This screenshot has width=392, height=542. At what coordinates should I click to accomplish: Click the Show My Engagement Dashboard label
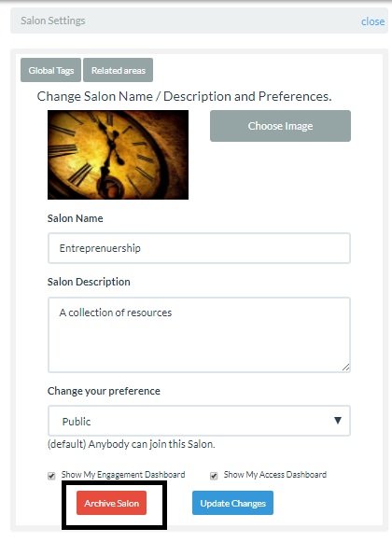[123, 475]
